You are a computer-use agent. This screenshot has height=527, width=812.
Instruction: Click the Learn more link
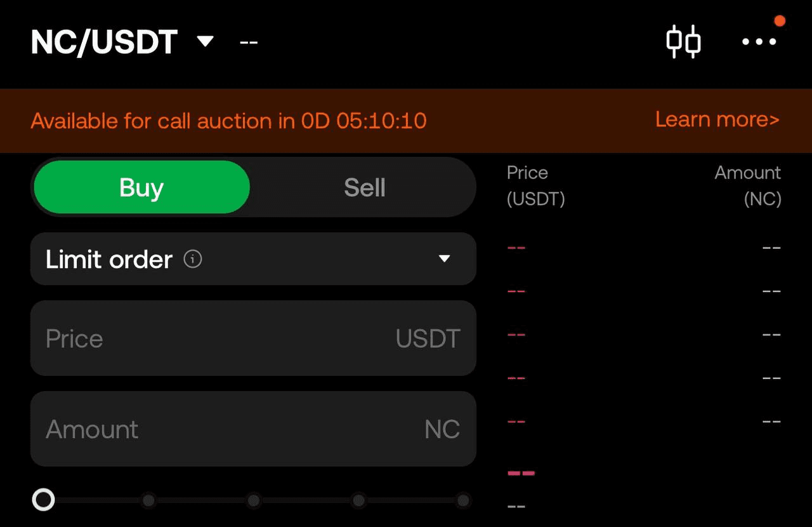click(x=717, y=119)
